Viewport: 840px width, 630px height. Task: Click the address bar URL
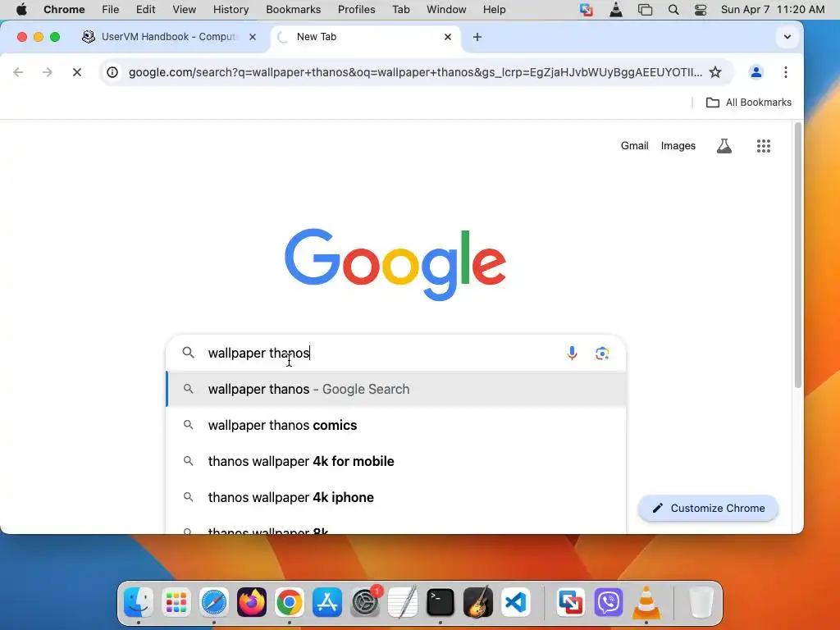click(x=415, y=72)
